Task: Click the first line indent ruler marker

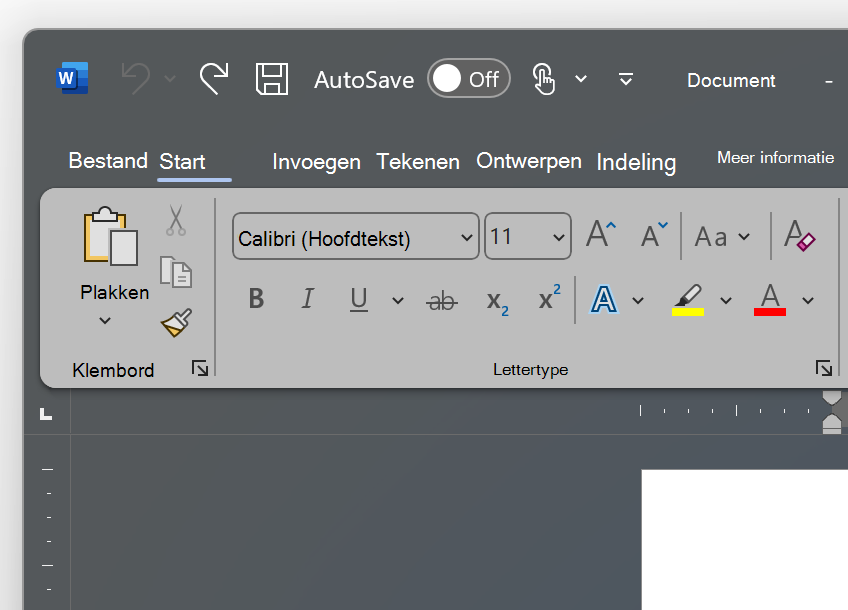Action: [x=832, y=398]
